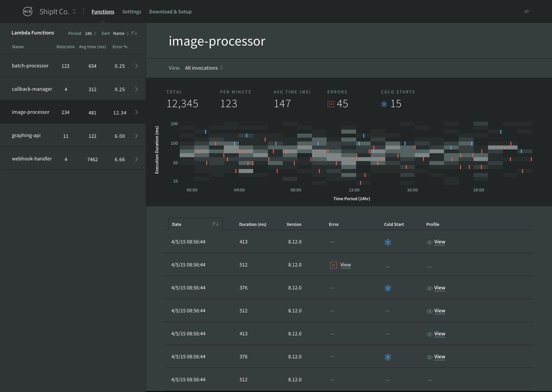Open the profile View link in fourth row

439,311
